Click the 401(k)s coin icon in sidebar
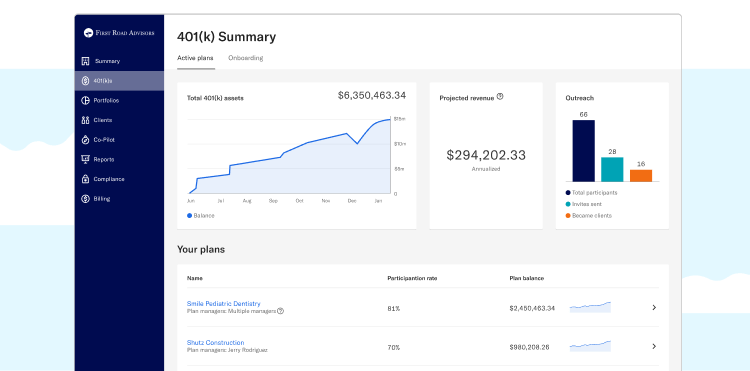The image size is (750, 371). (86, 81)
